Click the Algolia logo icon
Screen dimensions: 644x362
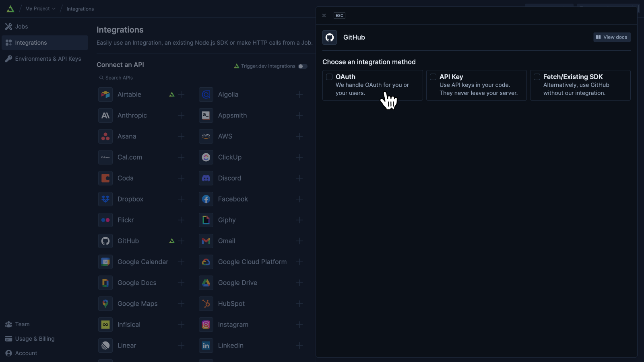point(206,95)
